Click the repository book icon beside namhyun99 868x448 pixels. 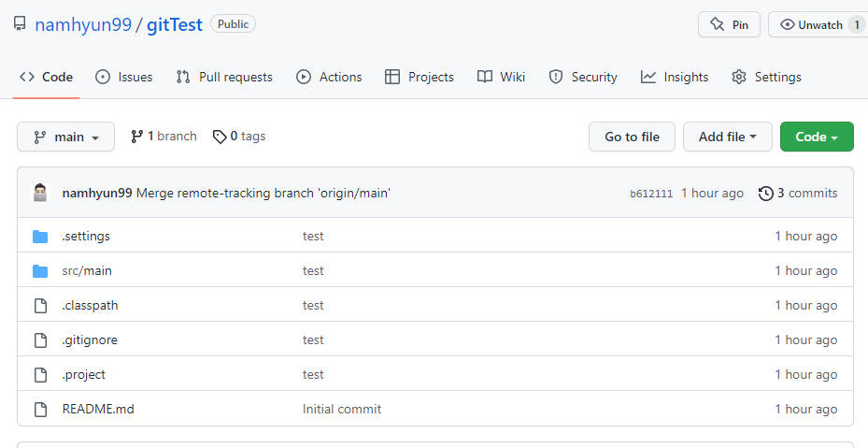[x=20, y=24]
